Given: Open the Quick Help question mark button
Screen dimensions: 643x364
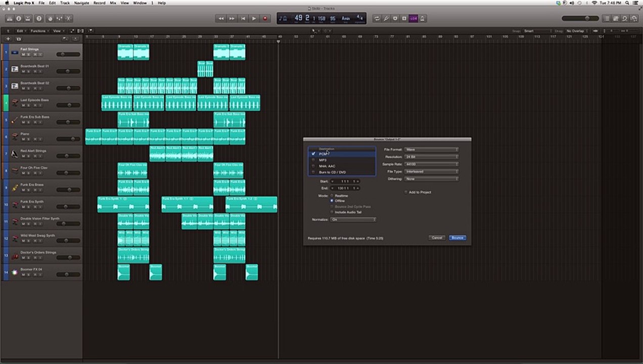Looking at the screenshot, I should click(x=39, y=19).
